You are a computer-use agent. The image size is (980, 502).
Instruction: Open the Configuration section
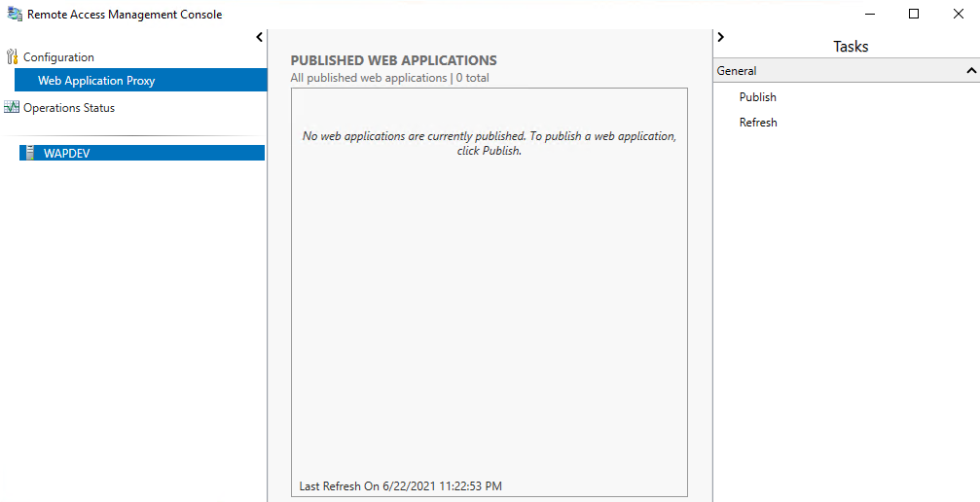pos(58,56)
